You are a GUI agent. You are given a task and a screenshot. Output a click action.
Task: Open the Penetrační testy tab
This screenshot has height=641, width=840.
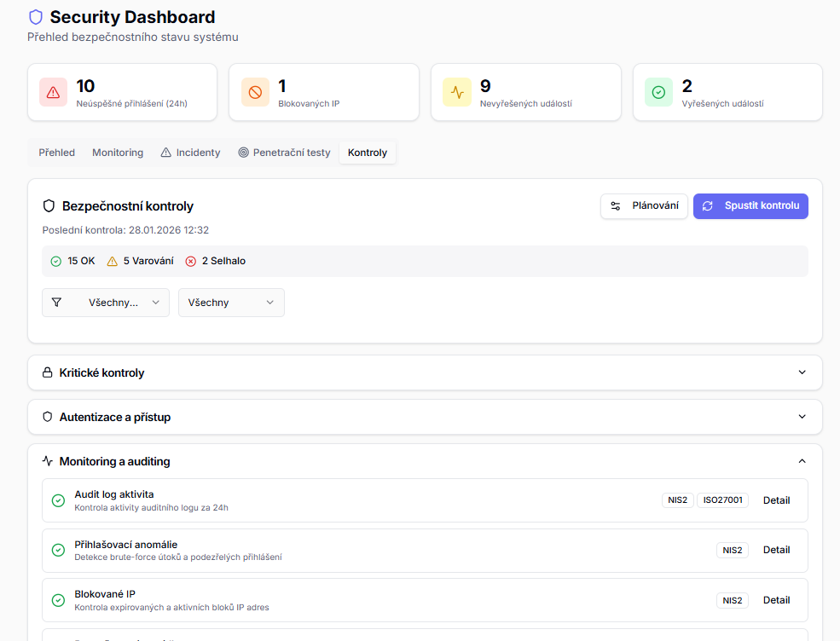click(x=284, y=153)
